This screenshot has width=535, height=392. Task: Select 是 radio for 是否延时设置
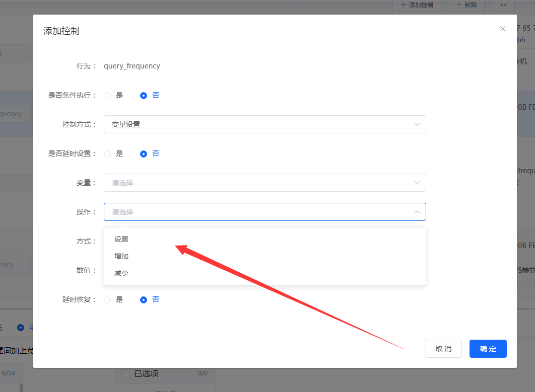(x=107, y=153)
